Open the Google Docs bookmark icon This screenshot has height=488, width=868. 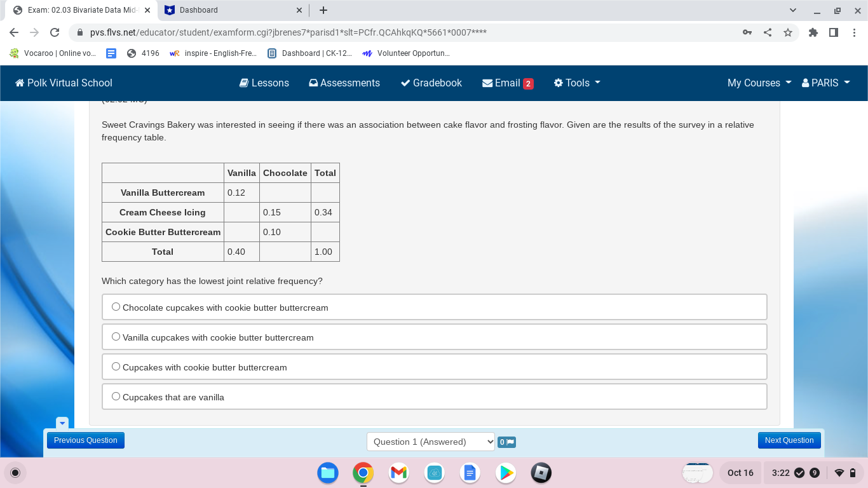[x=111, y=53]
